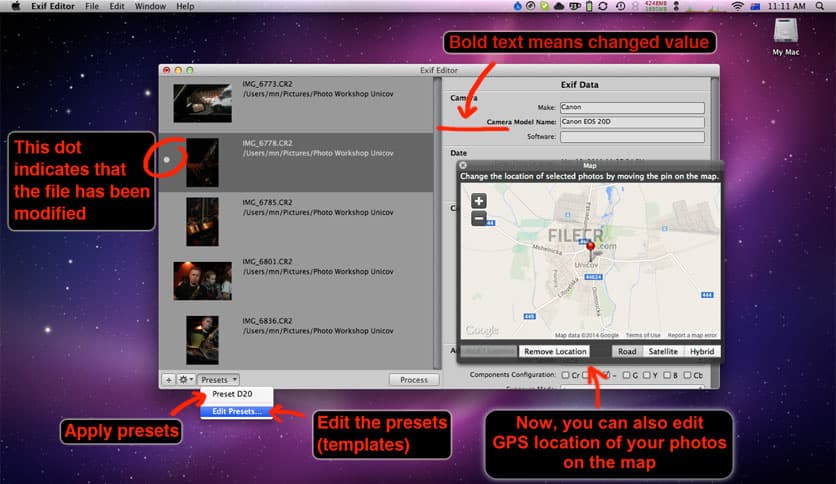Click the Wi-Fi status icon
This screenshot has height=484, width=836.
point(737,6)
